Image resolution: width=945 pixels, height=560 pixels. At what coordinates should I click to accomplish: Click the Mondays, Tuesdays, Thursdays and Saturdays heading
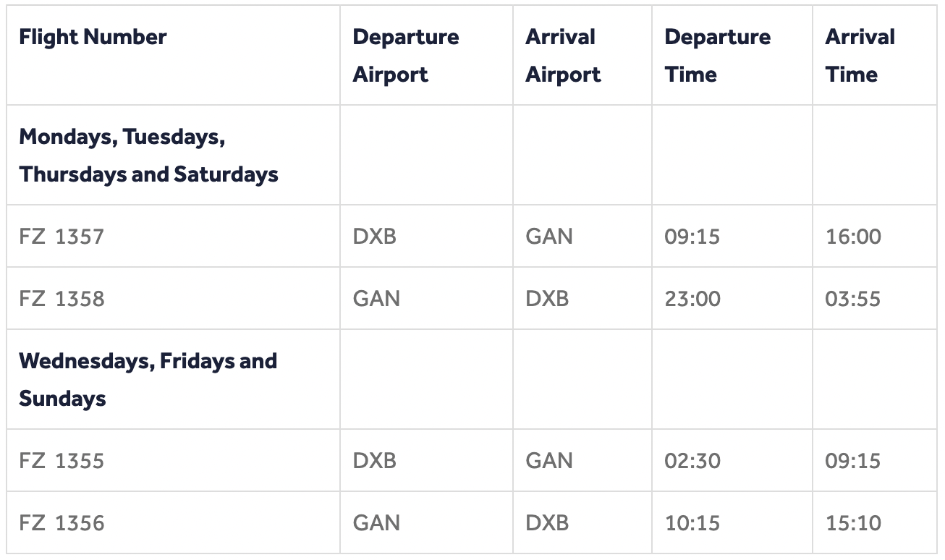click(x=148, y=155)
